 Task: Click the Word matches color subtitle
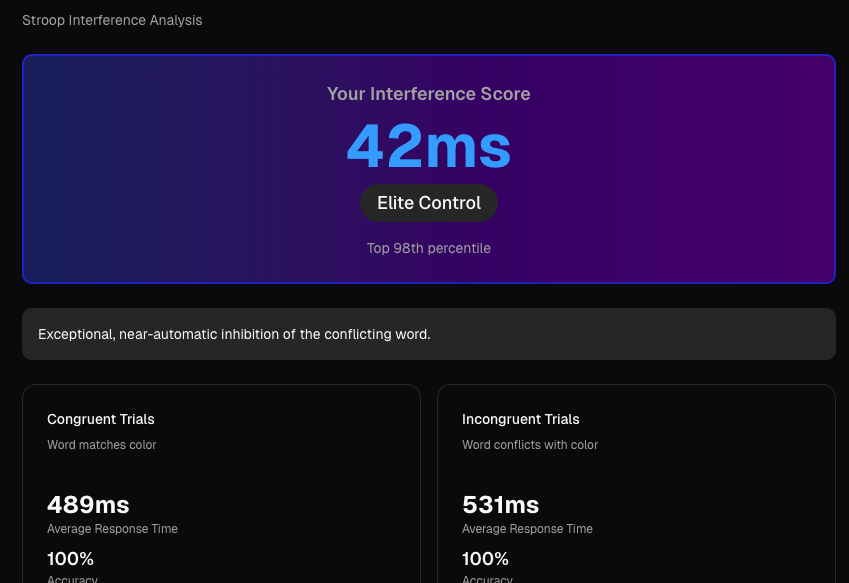[x=102, y=445]
